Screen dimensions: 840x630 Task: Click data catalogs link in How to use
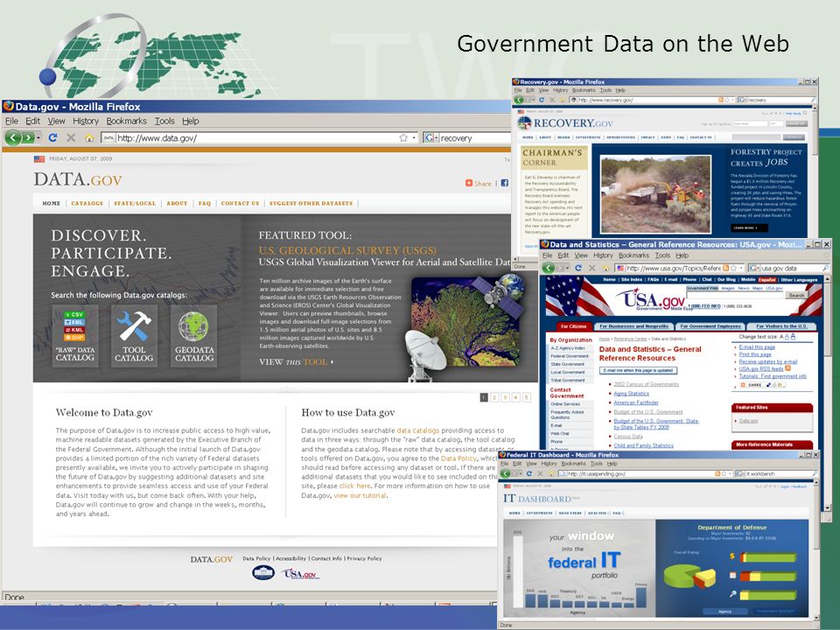coord(418,430)
